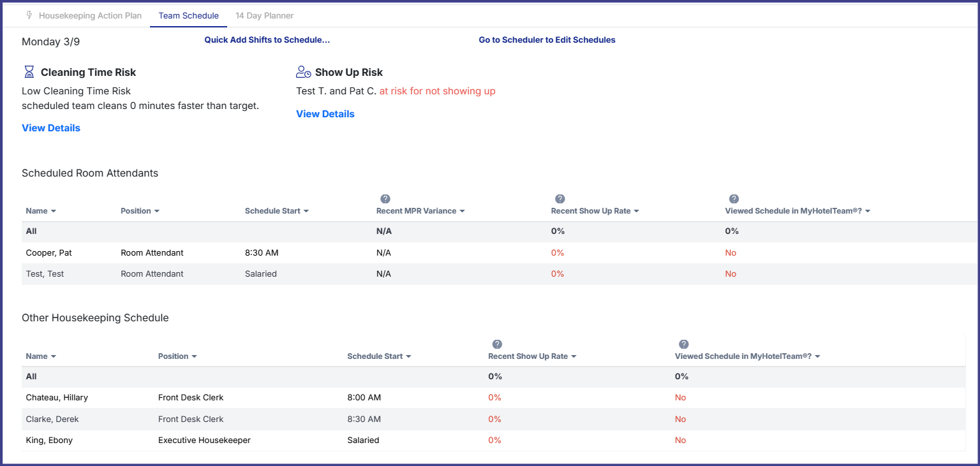
Task: Click the Show Up Risk person-clock icon
Action: coord(304,72)
